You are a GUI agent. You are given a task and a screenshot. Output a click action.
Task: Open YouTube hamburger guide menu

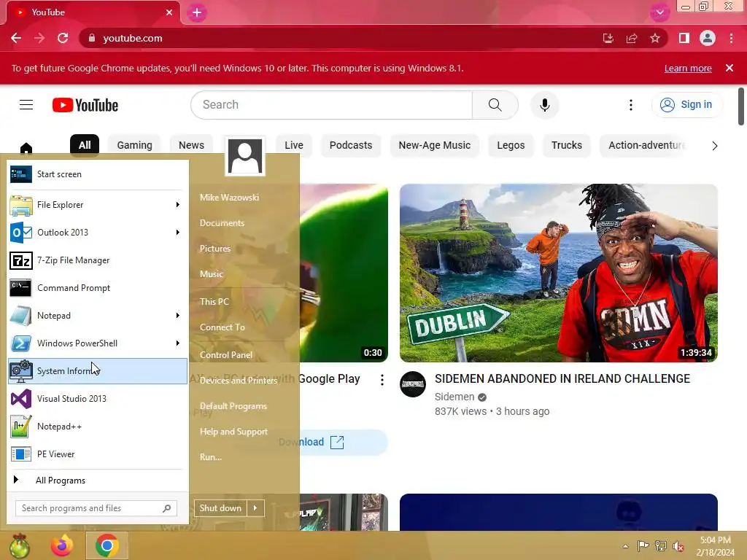point(26,105)
